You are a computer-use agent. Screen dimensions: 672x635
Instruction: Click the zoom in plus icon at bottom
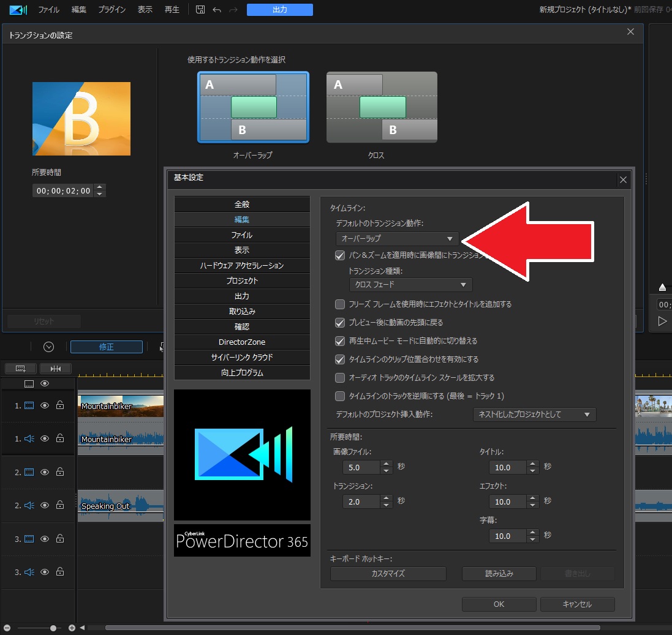[72, 628]
